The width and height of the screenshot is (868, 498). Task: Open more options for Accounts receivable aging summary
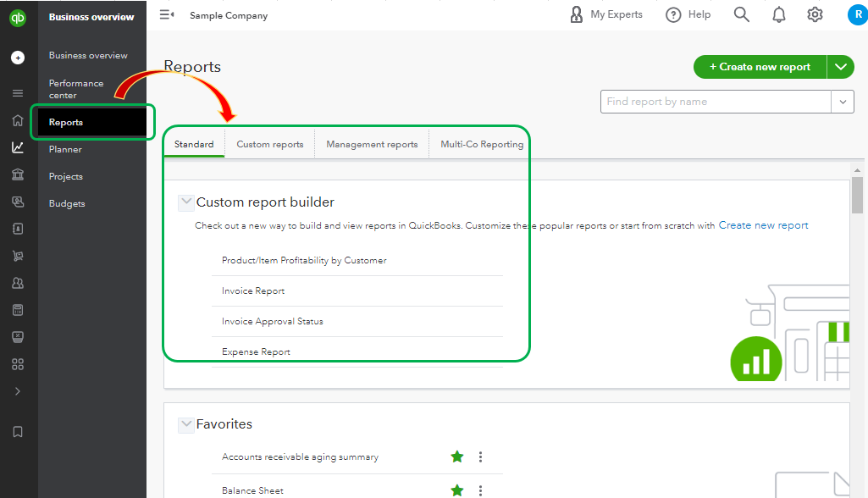tap(480, 456)
